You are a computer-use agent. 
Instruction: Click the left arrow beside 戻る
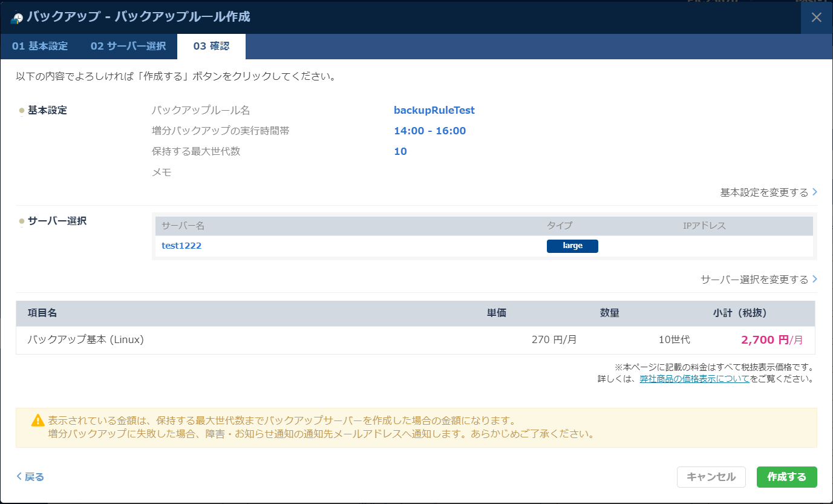(x=19, y=477)
